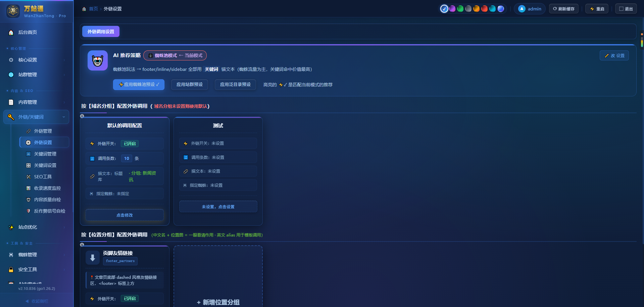Click the 已开启 badge in 默认的调用配置 card

[x=130, y=143]
